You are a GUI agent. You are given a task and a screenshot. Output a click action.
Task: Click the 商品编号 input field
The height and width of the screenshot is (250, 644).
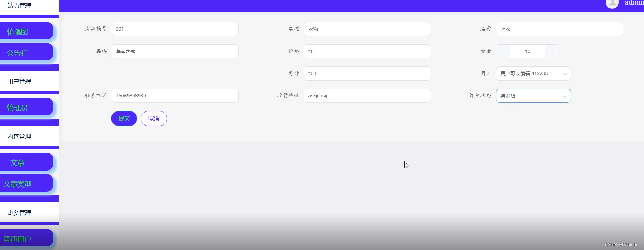click(x=175, y=29)
